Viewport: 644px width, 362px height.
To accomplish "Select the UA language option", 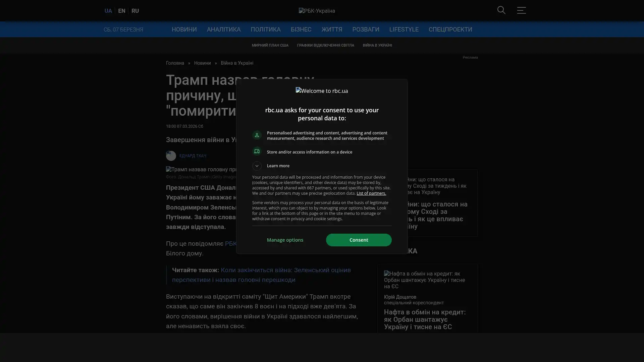I will (108, 11).
